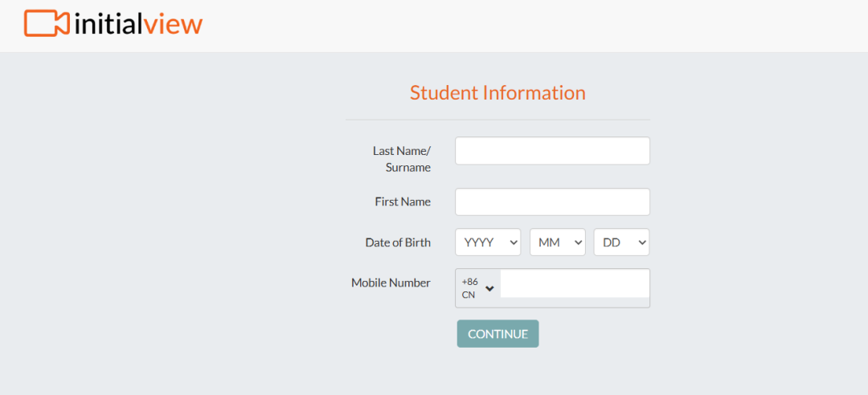Select the DD birth day dropdown
Image resolution: width=868 pixels, height=395 pixels.
(x=621, y=242)
